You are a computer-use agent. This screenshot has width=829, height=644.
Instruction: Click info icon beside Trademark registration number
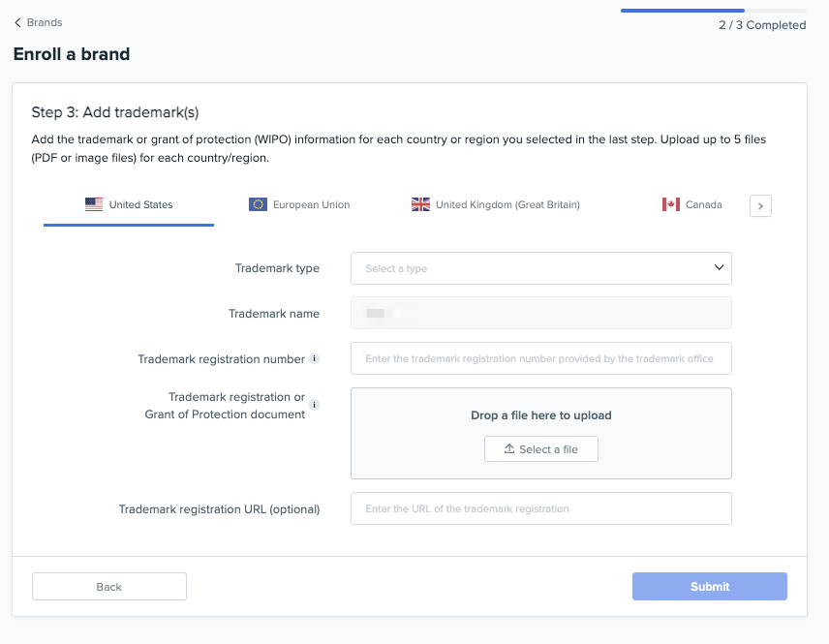click(x=314, y=359)
